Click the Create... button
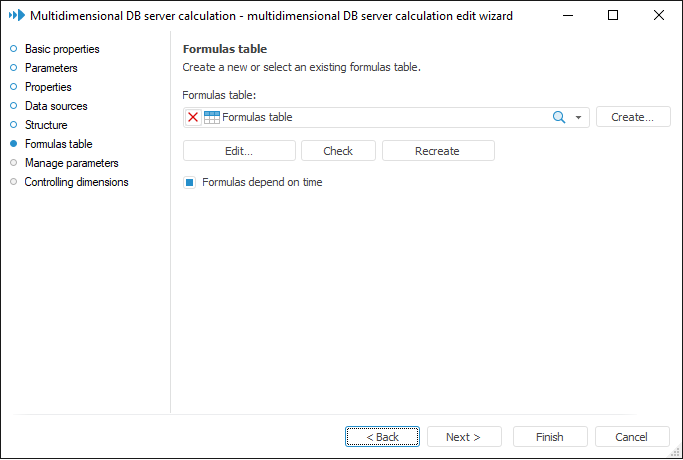The height and width of the screenshot is (460, 683). (633, 117)
